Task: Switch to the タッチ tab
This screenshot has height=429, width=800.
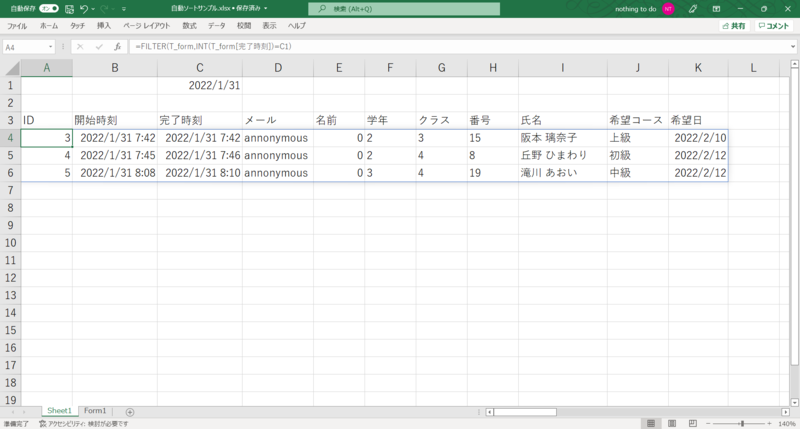Action: 78,26
